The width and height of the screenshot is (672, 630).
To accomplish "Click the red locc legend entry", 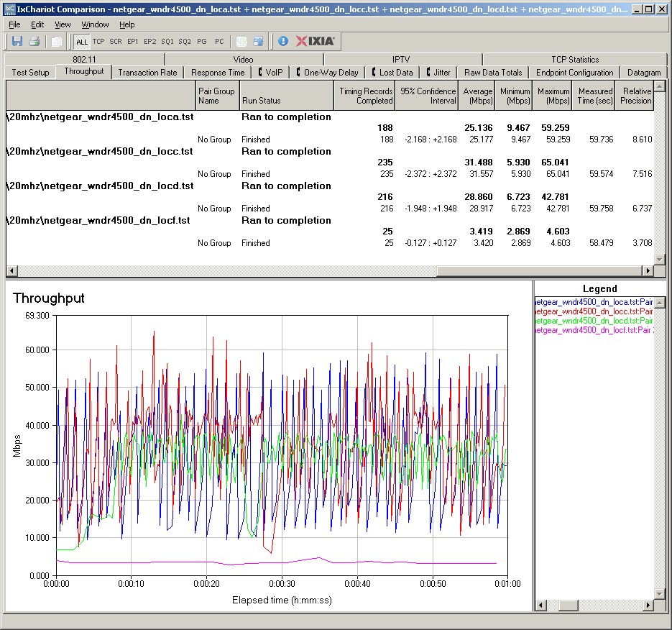I will point(594,311).
